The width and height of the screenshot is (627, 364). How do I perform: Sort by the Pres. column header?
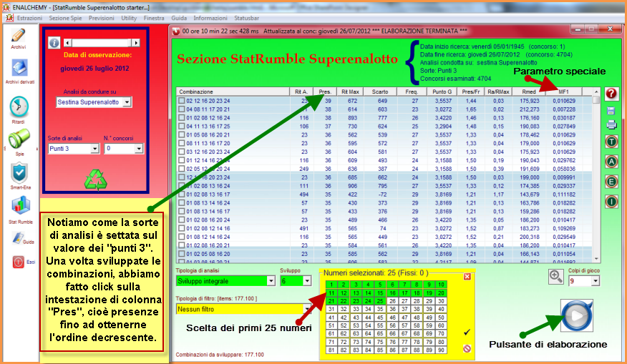[x=325, y=92]
